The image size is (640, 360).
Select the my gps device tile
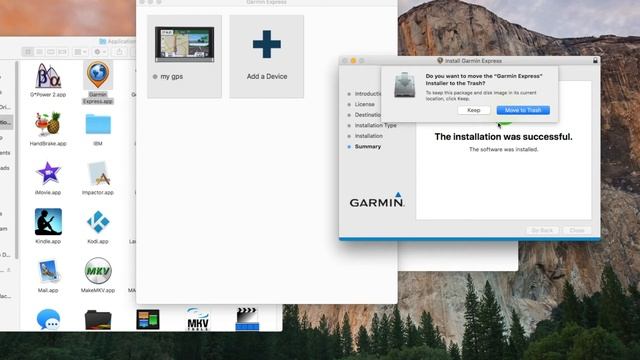pos(184,56)
